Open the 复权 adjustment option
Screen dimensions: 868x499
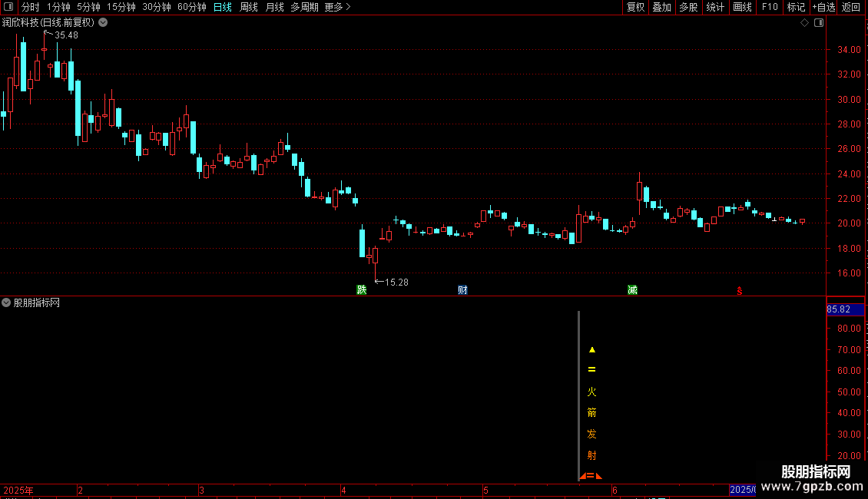[635, 7]
